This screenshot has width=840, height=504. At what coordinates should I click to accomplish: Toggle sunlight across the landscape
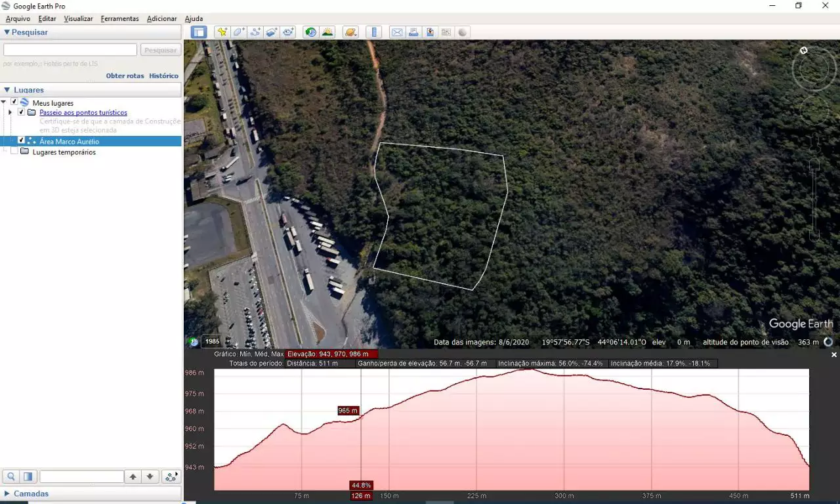point(327,32)
